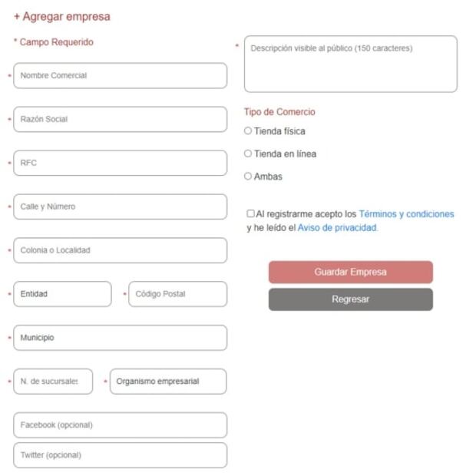Viewport: 466px width, 476px height.
Task: Open the Aviso de privacidad link
Action: point(337,228)
